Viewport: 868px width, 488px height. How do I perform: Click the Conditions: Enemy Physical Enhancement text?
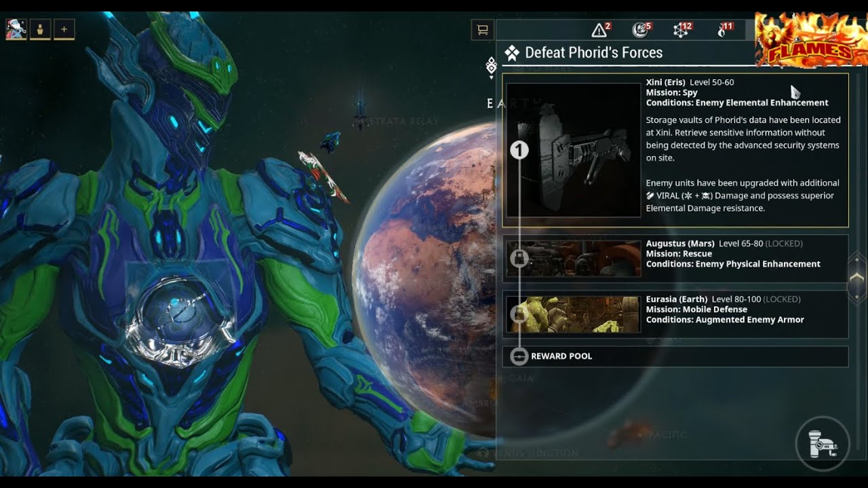point(733,264)
